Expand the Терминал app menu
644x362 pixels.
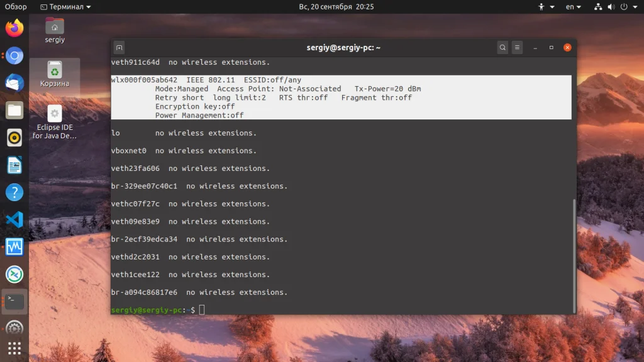pyautogui.click(x=65, y=6)
